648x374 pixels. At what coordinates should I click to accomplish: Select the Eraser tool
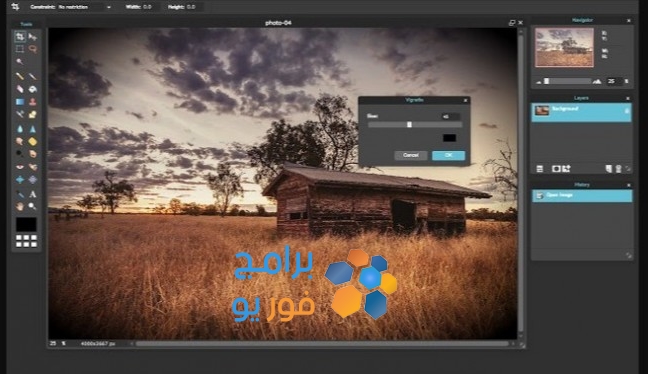coord(19,89)
